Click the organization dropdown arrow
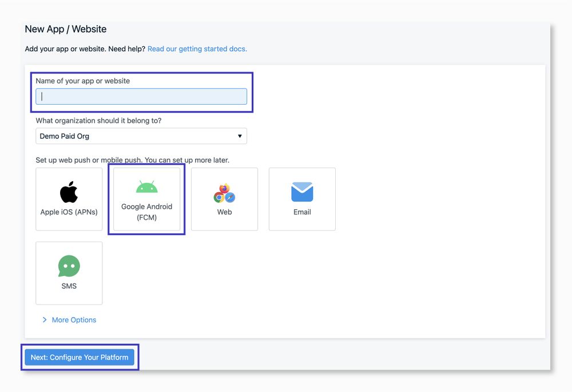 click(240, 136)
